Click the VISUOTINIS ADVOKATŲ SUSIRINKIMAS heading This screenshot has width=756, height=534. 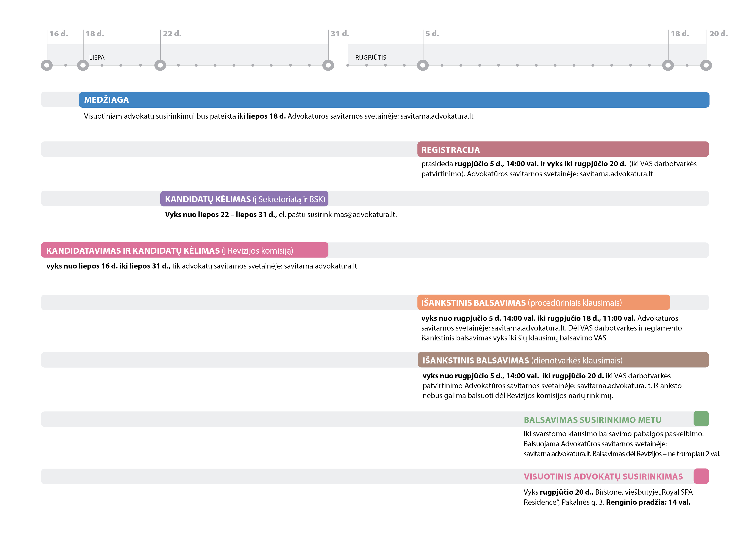[x=603, y=477]
